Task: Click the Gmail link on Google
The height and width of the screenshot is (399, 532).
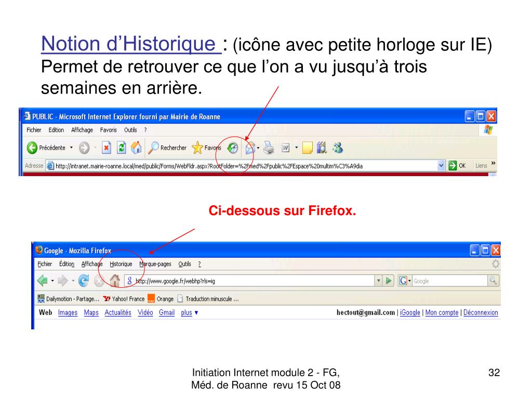Action: (x=167, y=312)
